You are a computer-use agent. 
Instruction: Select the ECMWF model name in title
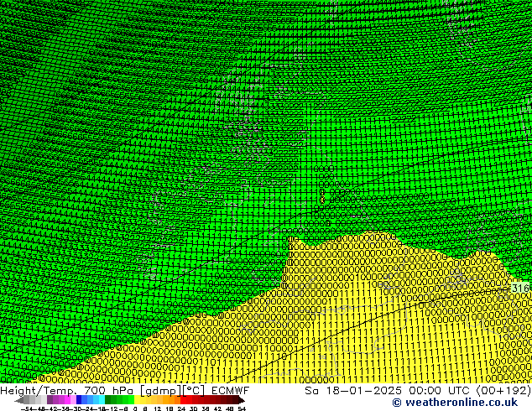click(x=231, y=390)
